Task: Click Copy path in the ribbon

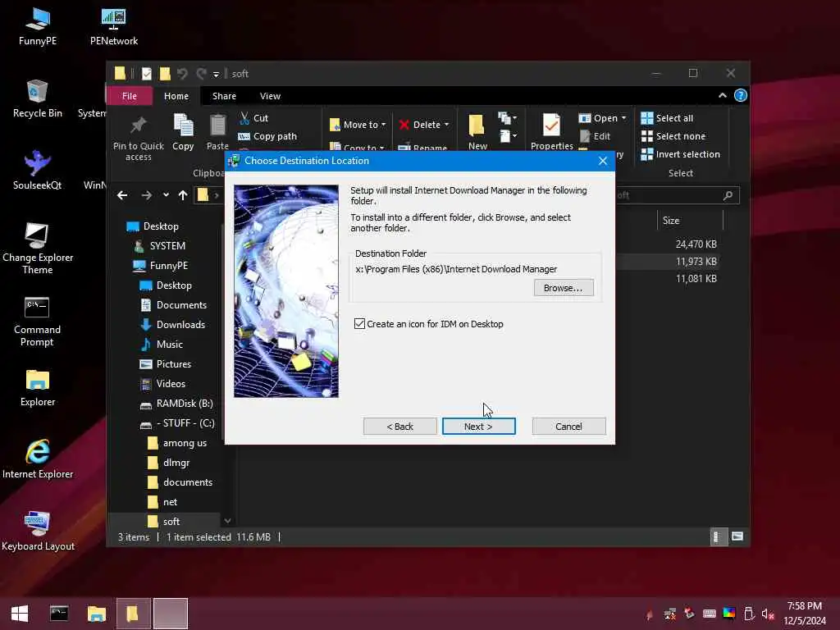Action: [x=267, y=136]
